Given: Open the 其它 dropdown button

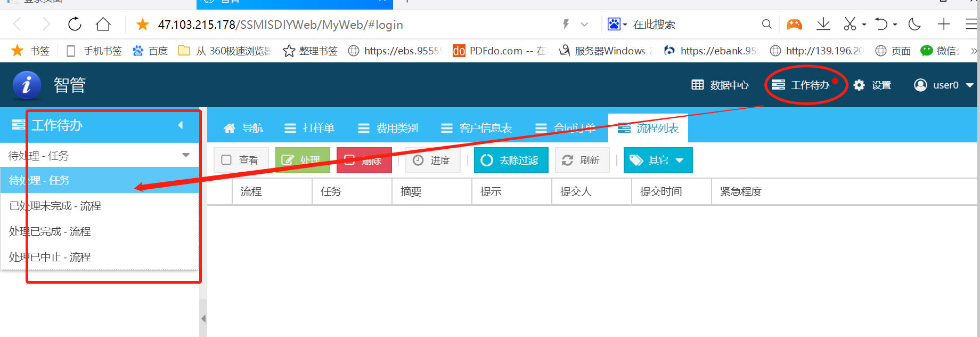Looking at the screenshot, I should click(x=658, y=160).
